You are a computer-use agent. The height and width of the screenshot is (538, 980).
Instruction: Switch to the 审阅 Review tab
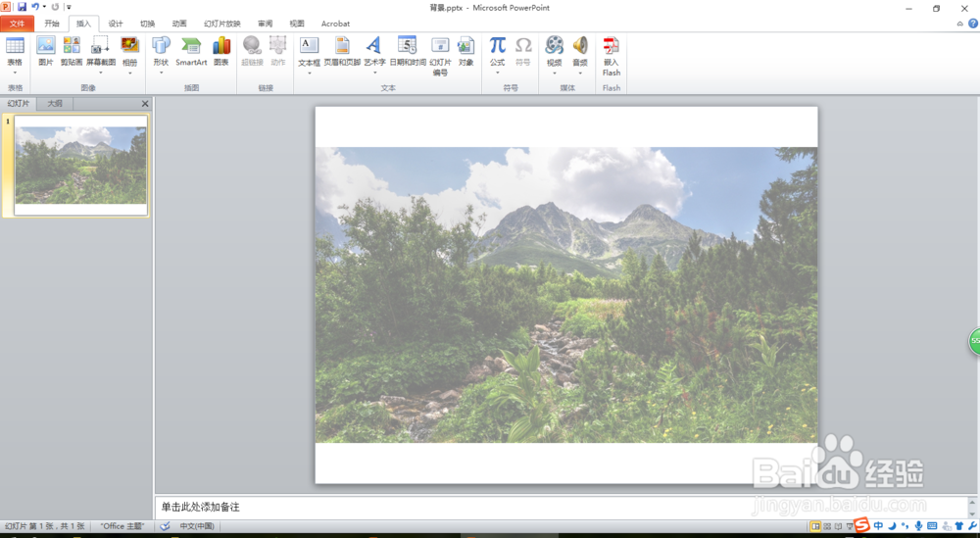pyautogui.click(x=265, y=24)
